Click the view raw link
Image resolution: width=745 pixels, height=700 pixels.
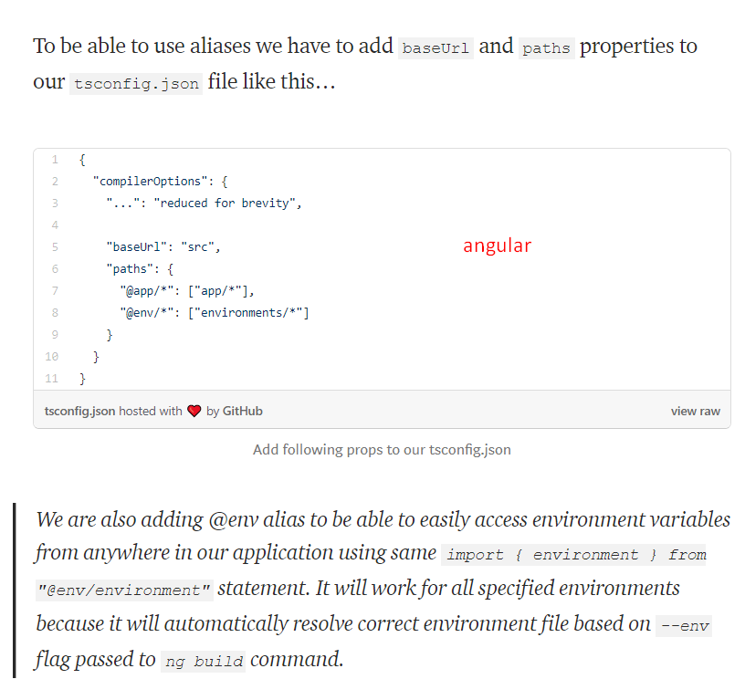pyautogui.click(x=695, y=412)
